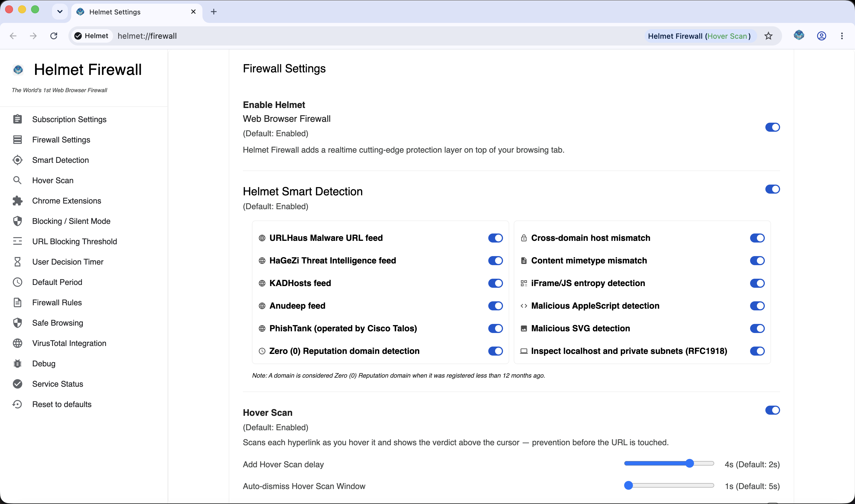Open the browser three-dot menu
This screenshot has height=504, width=855.
click(842, 36)
